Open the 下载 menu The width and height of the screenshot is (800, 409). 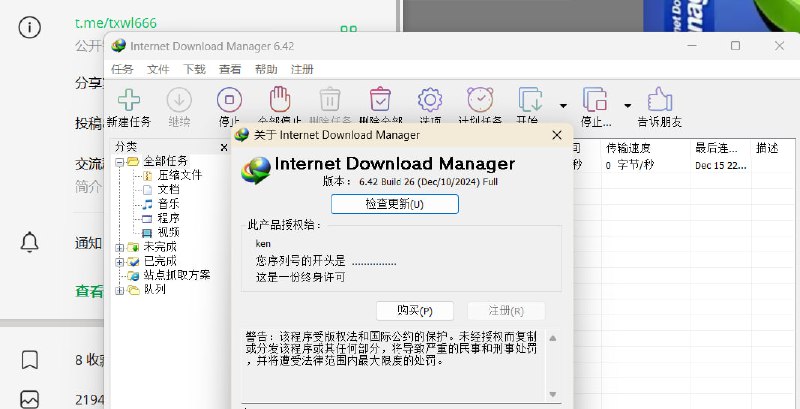coord(194,69)
